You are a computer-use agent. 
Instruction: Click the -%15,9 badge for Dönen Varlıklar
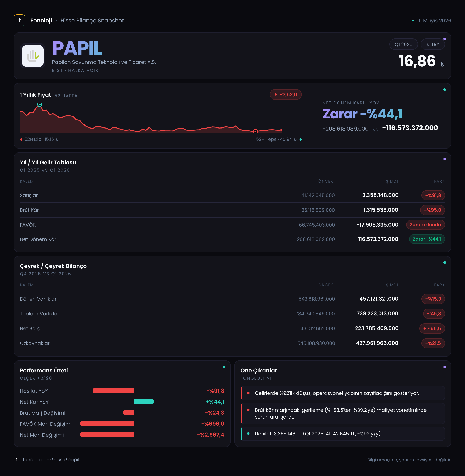pos(433,299)
